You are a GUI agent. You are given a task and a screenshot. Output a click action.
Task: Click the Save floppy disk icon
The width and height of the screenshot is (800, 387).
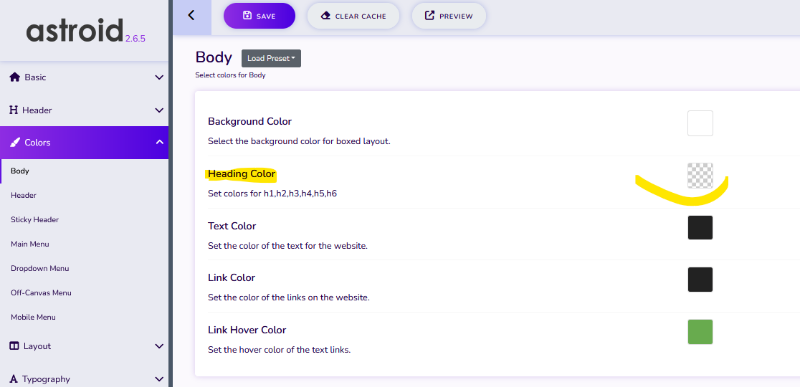(x=247, y=16)
